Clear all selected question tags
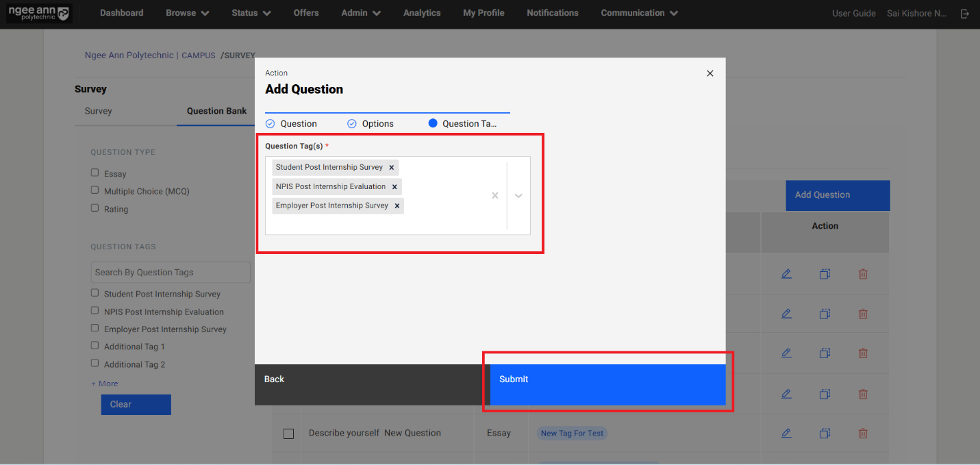 494,196
